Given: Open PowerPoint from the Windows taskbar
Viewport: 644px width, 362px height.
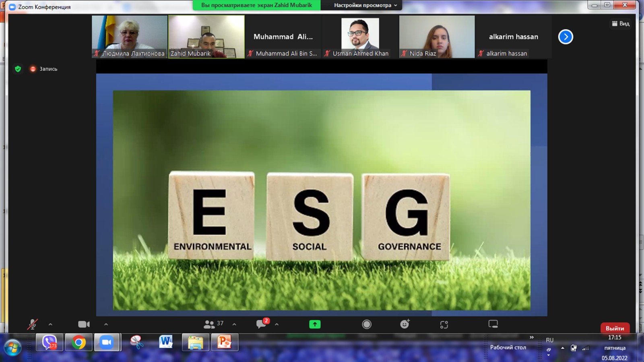Looking at the screenshot, I should 224,342.
